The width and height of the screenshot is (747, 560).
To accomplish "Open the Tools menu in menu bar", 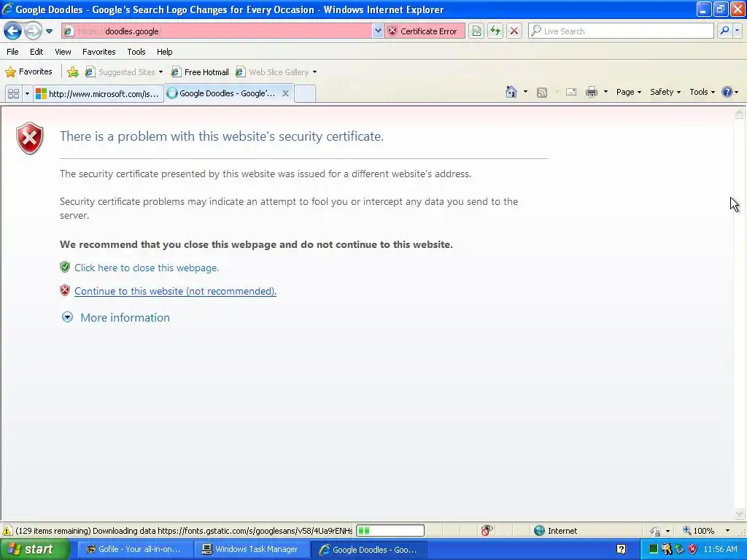I will pos(136,52).
